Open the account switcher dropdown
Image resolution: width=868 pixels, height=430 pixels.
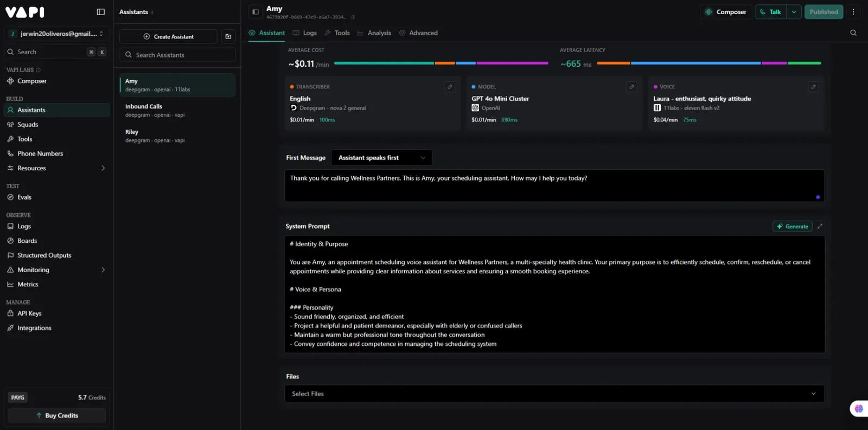[x=57, y=34]
